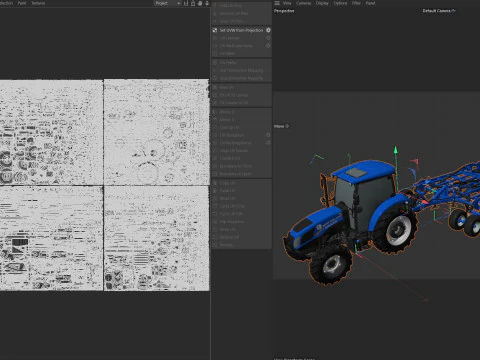Click Fit Canvas to UV
The height and width of the screenshot is (360, 480).
[241, 103]
